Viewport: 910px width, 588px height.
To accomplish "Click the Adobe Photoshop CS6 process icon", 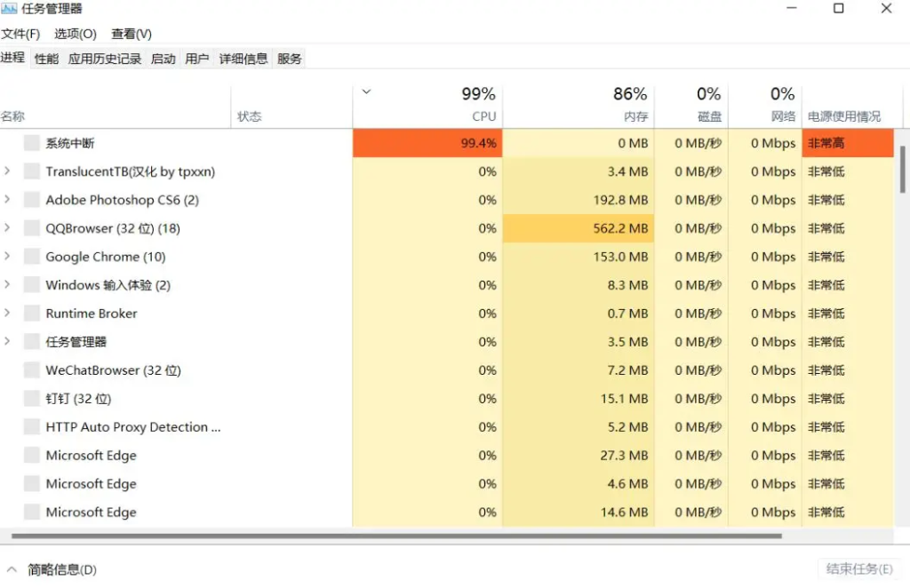I will [31, 200].
